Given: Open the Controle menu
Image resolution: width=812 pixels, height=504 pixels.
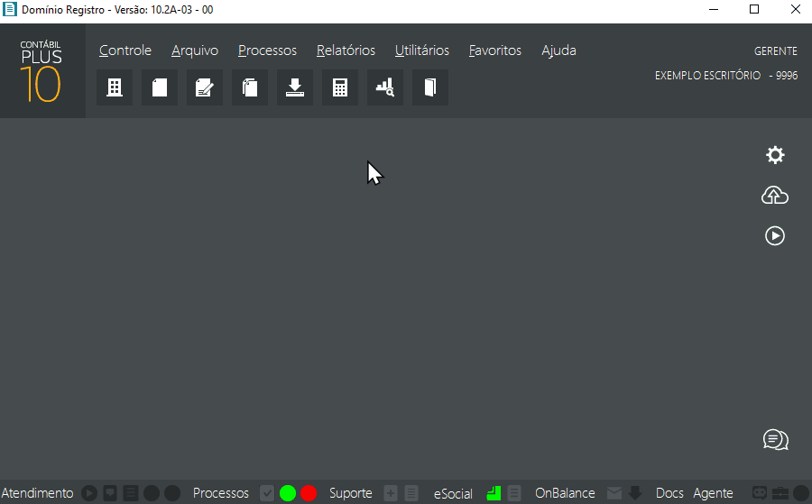Looking at the screenshot, I should tap(125, 50).
